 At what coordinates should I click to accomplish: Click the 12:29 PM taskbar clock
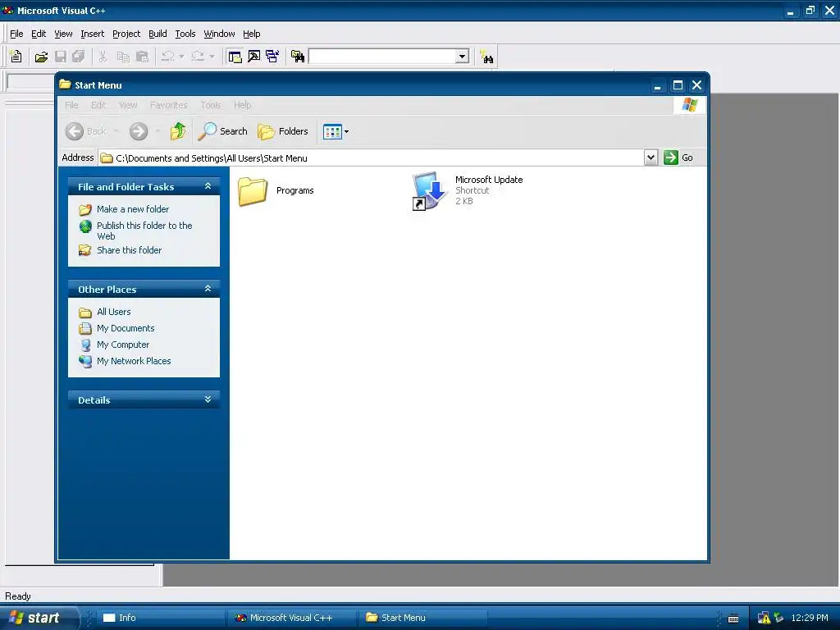810,618
